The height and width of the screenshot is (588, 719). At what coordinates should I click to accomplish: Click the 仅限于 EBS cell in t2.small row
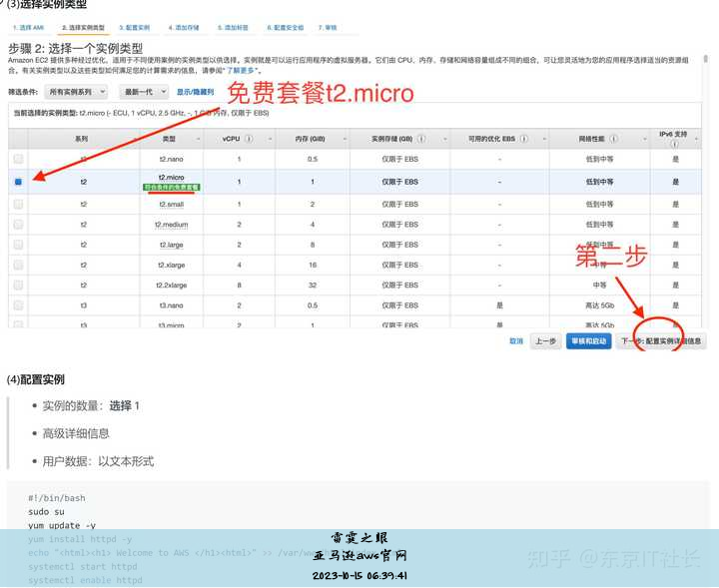click(399, 204)
